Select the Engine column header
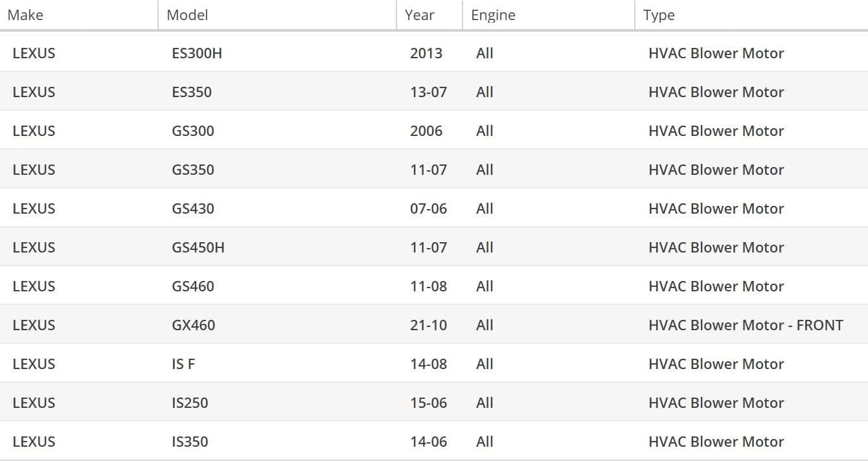The width and height of the screenshot is (868, 461). click(493, 15)
